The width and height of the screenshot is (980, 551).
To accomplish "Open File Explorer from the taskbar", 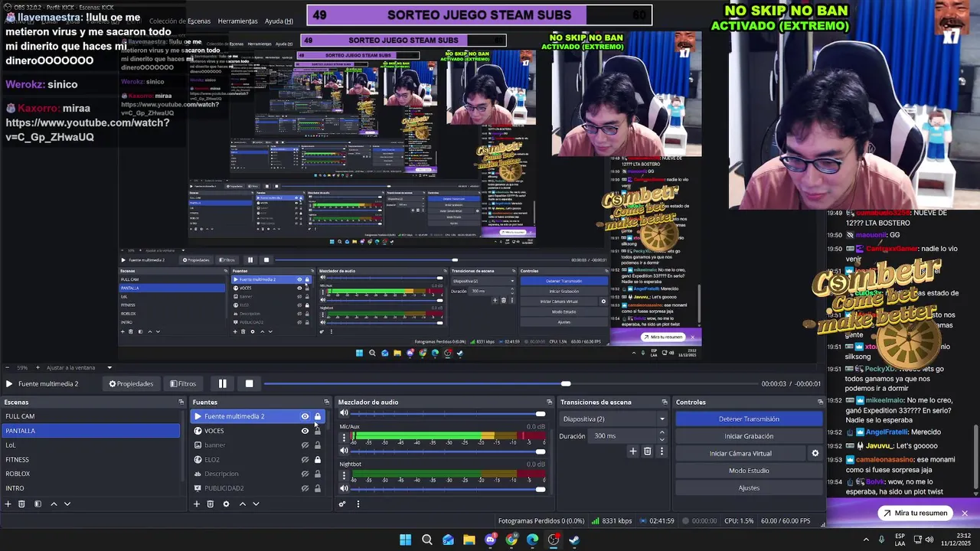I will [x=469, y=540].
